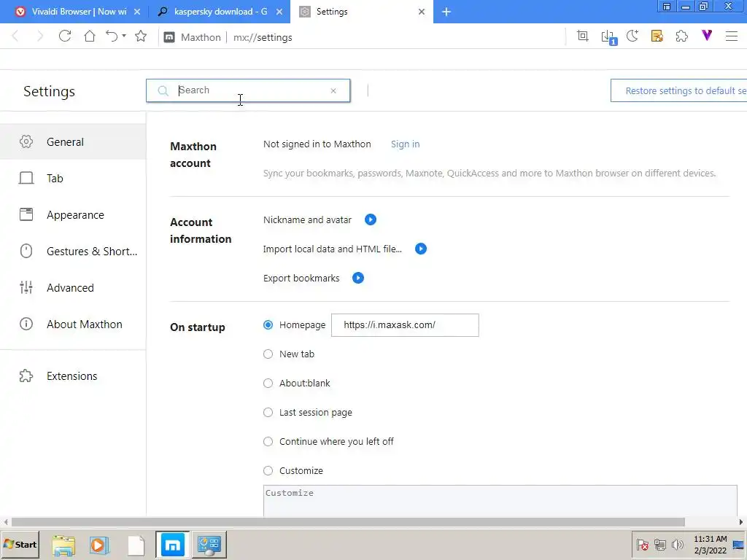Click the Maxthon browser taskbar icon
This screenshot has width=747, height=560.
point(172,545)
